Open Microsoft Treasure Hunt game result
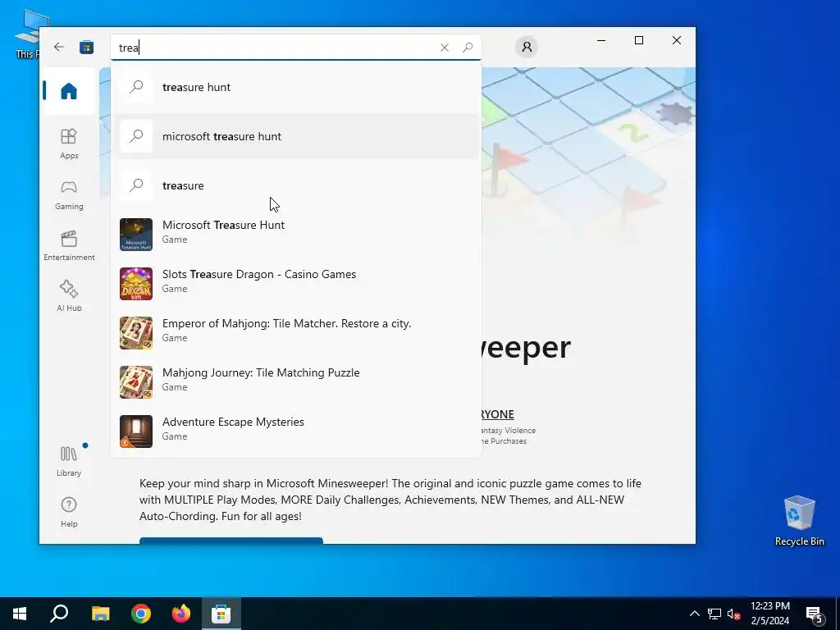The width and height of the screenshot is (840, 630). 295,234
